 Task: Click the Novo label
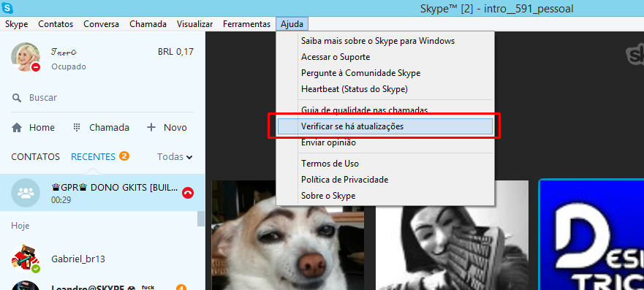[175, 128]
